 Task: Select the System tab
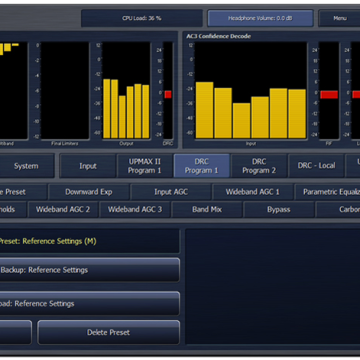pyautogui.click(x=26, y=166)
